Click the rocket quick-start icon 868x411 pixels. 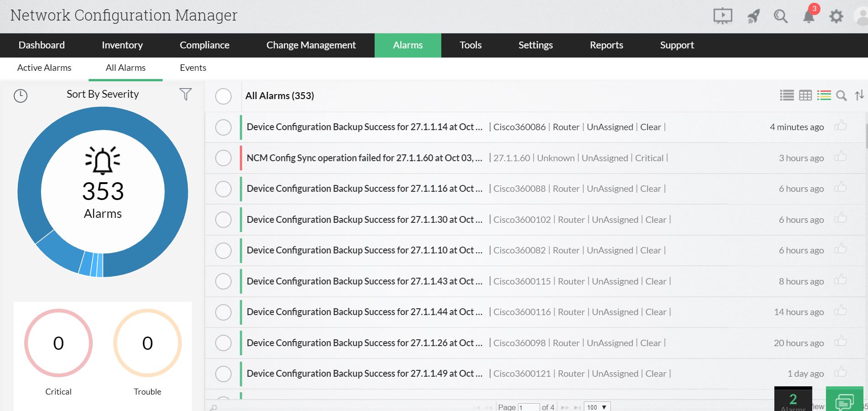point(754,16)
